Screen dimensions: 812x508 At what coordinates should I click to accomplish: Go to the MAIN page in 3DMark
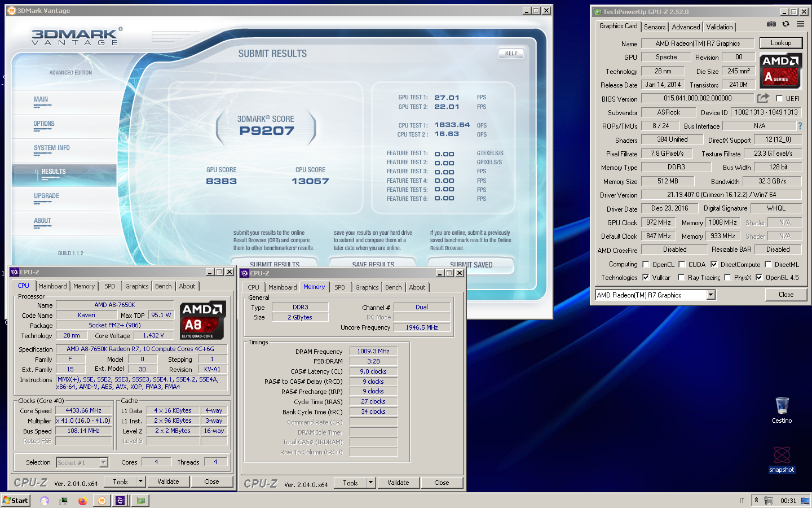(41, 99)
